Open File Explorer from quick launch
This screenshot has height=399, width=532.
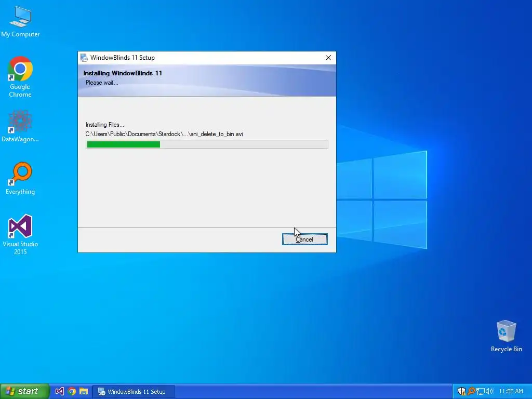pyautogui.click(x=84, y=392)
